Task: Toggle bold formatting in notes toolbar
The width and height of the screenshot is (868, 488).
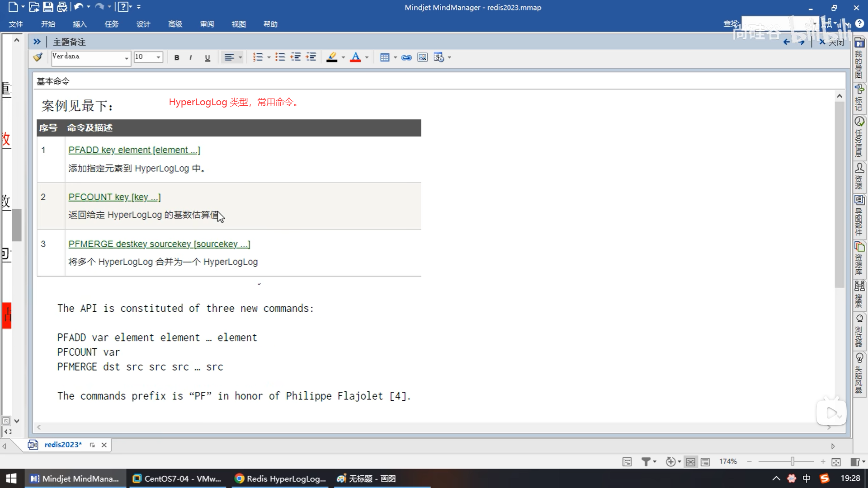Action: click(177, 57)
